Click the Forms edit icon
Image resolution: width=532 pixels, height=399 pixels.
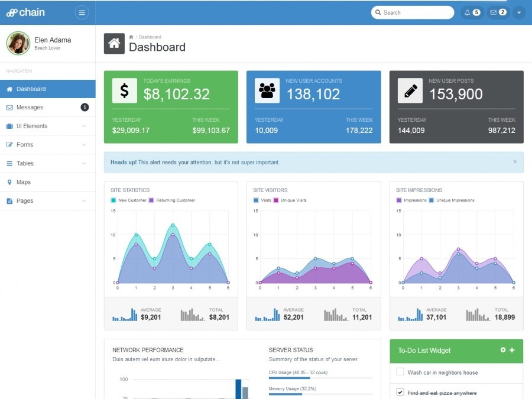coord(9,145)
